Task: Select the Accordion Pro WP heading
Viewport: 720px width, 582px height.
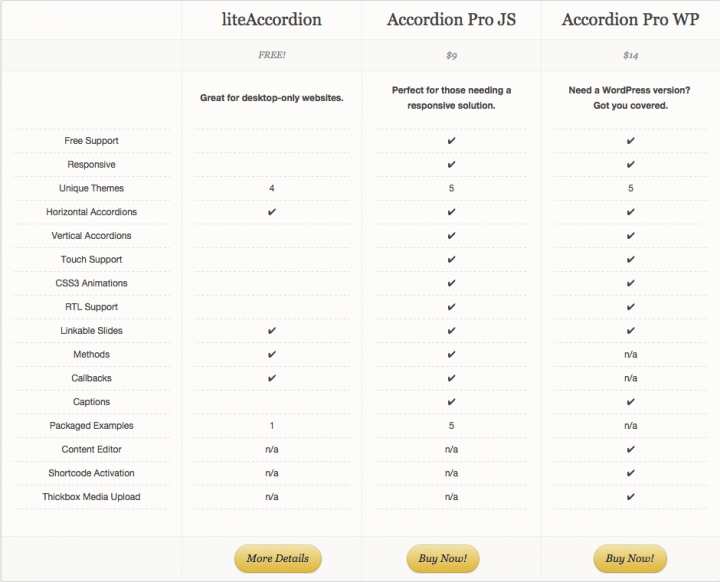Action: [630, 20]
